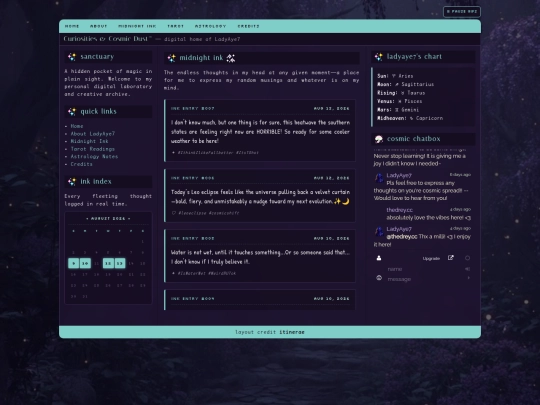Image resolution: width=540 pixels, height=405 pixels.
Task: Open the Home tab in top navigation
Action: [x=72, y=26]
